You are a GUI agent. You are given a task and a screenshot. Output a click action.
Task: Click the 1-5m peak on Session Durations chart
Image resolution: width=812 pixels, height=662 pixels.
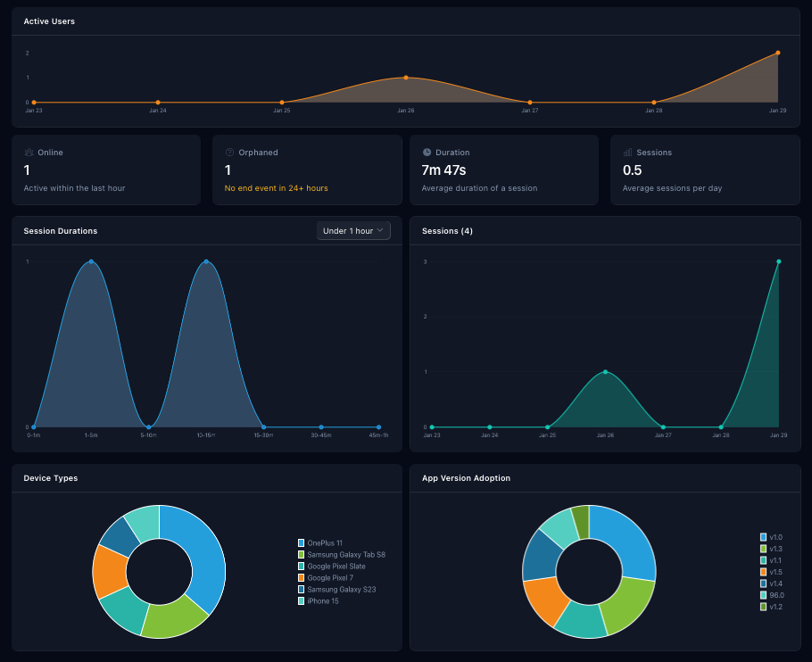point(90,262)
